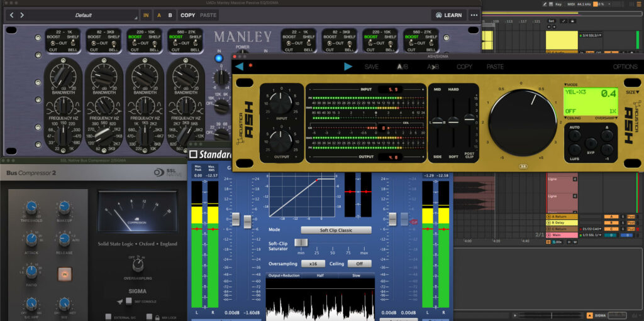The image size is (644, 321).
Task: Toggle the IN button on Bus Compressor 2
Action: 65,273
